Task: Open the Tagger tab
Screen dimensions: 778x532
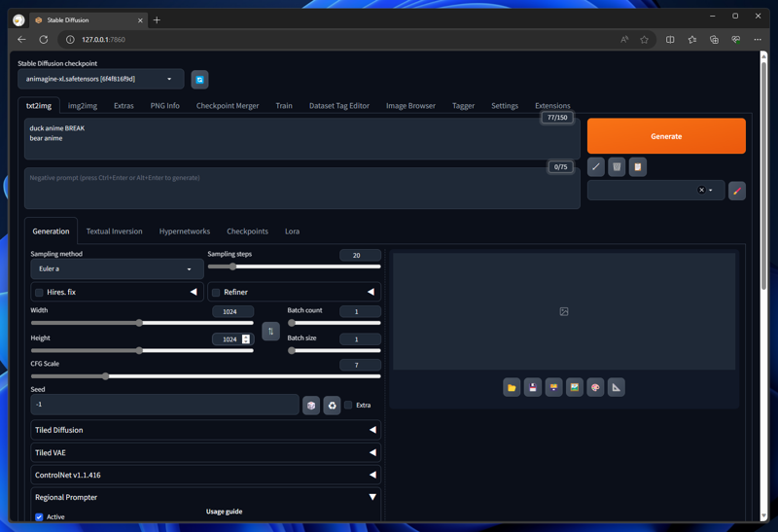Action: (x=463, y=106)
